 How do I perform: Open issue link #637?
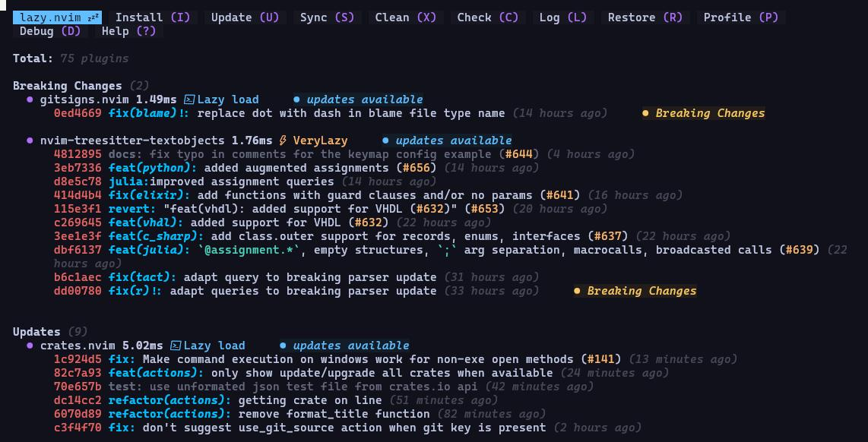[x=608, y=236]
